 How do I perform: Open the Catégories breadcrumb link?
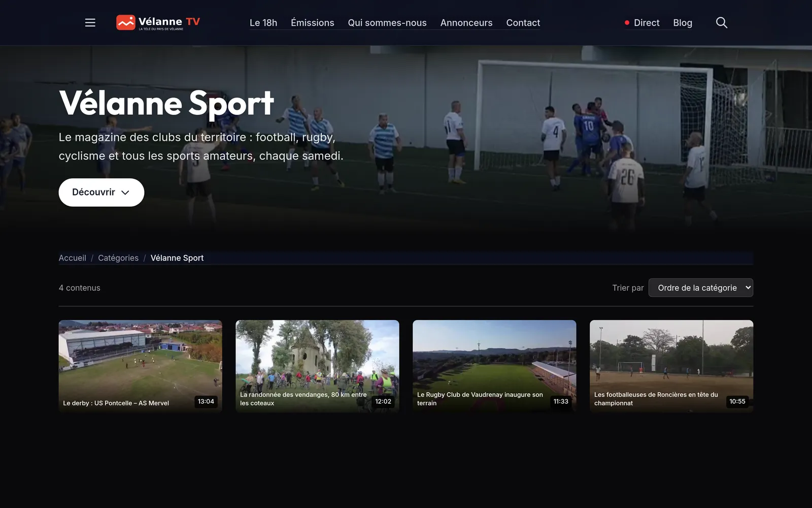[x=118, y=258]
